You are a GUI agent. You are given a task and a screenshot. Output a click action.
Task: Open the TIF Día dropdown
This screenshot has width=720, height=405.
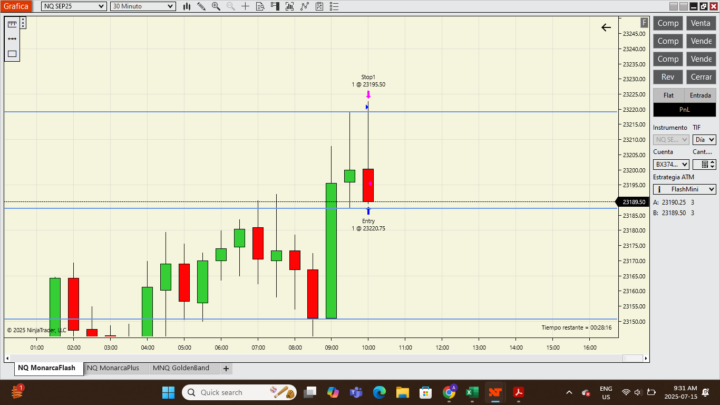(x=704, y=140)
